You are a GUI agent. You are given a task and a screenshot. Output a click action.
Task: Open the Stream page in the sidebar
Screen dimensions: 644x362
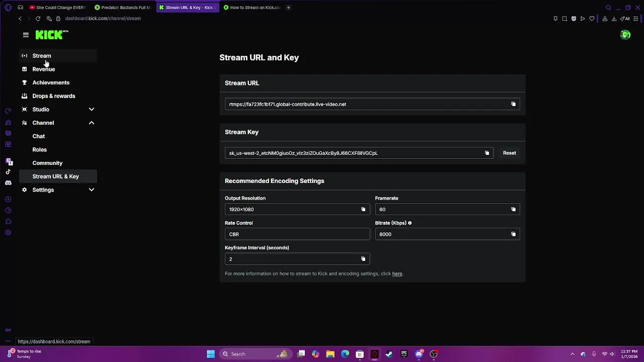(x=58, y=56)
